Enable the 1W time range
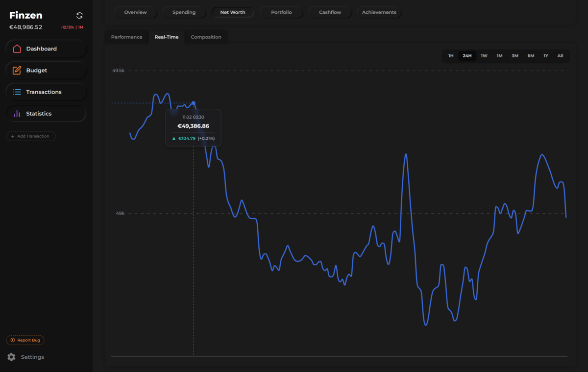Viewport: 588px width, 372px height. (x=484, y=55)
